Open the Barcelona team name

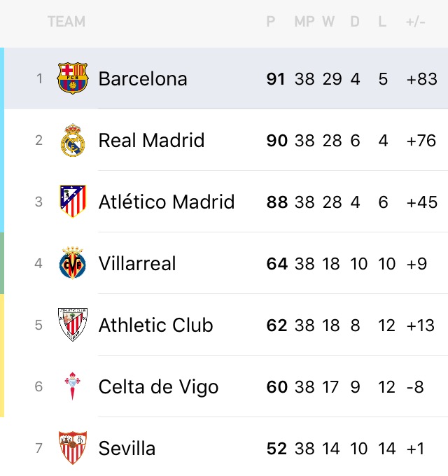coord(143,79)
